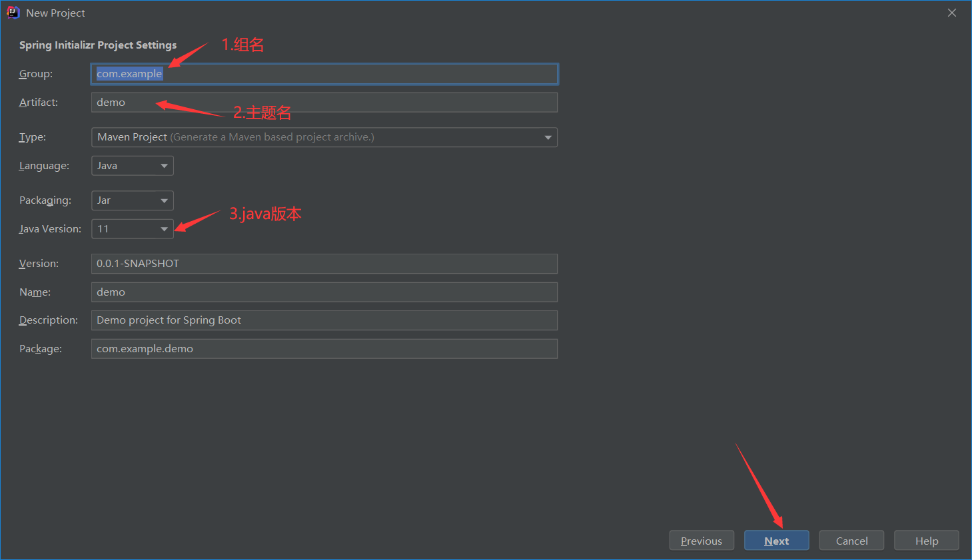Click the Group label
Screen dimensions: 972x560
36,74
